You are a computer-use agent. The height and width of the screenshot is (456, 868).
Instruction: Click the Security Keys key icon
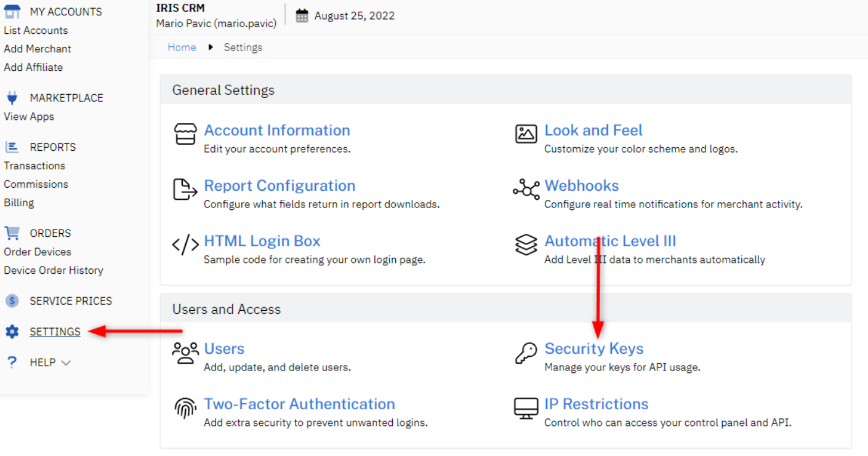tap(526, 353)
